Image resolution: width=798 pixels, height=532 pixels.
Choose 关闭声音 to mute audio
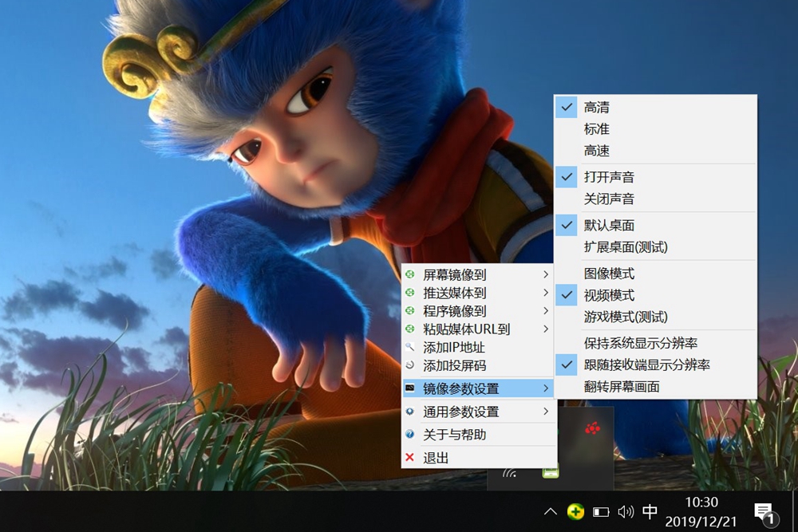pyautogui.click(x=655, y=199)
